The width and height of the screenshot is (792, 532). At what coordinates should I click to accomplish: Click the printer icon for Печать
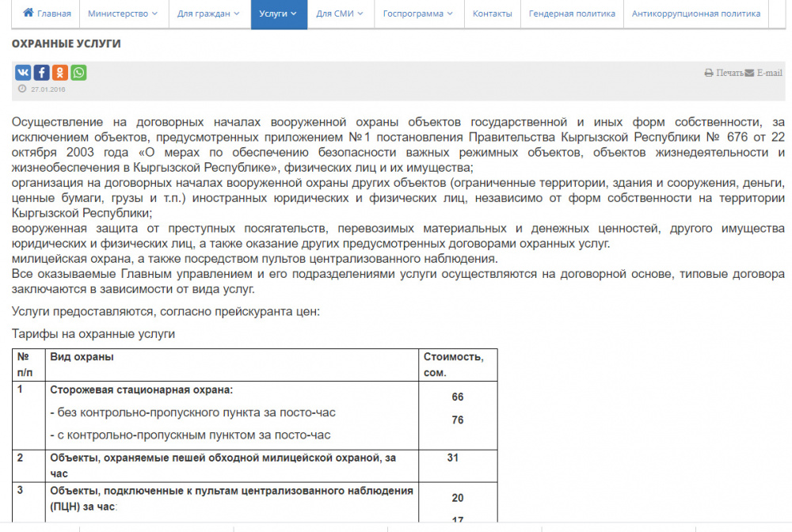coord(709,73)
